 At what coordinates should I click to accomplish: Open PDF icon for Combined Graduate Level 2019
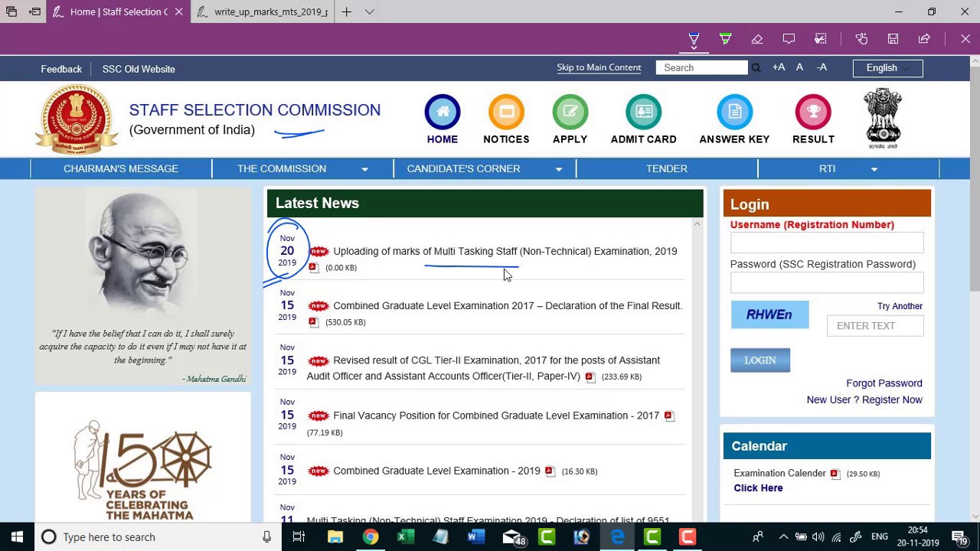pos(549,471)
